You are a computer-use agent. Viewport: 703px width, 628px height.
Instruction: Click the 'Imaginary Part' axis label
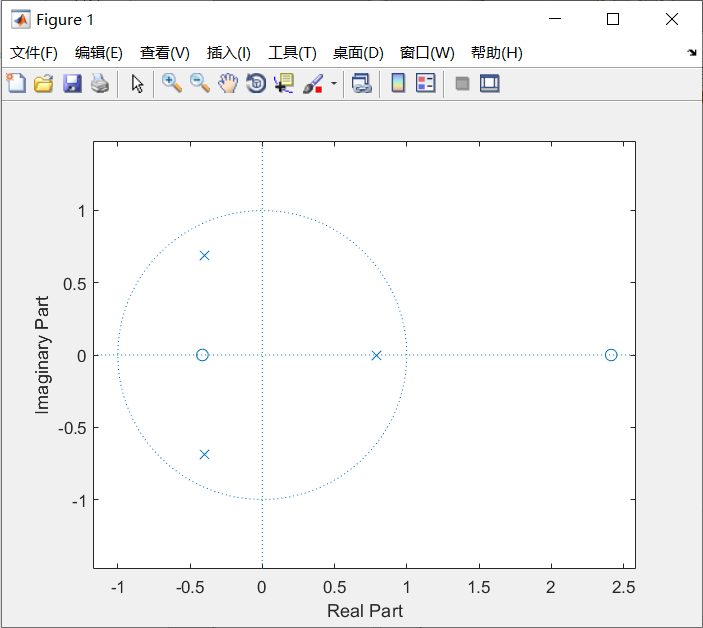coord(42,355)
